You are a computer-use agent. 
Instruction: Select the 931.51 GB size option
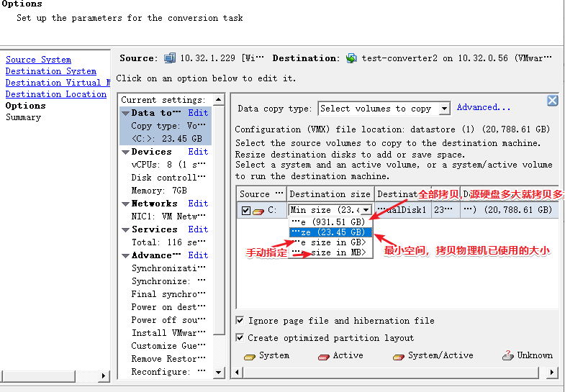click(x=330, y=222)
